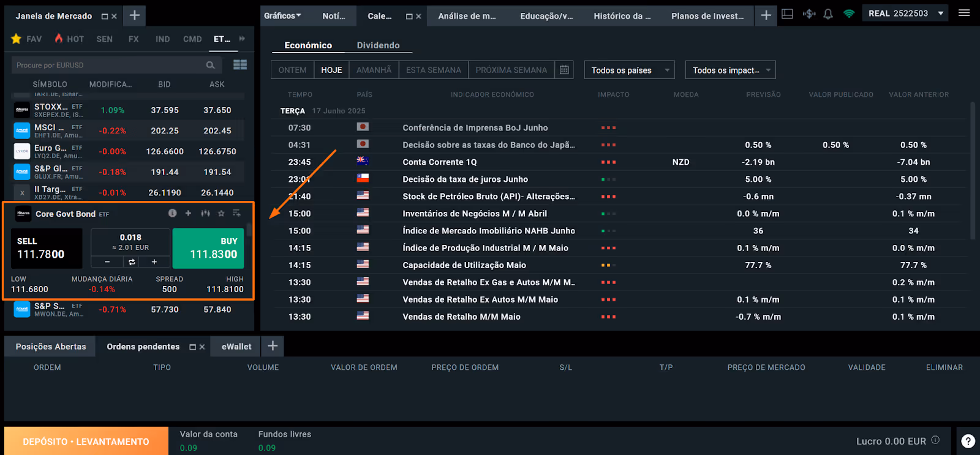
Task: Increase trade volume with plus
Action: (x=154, y=262)
